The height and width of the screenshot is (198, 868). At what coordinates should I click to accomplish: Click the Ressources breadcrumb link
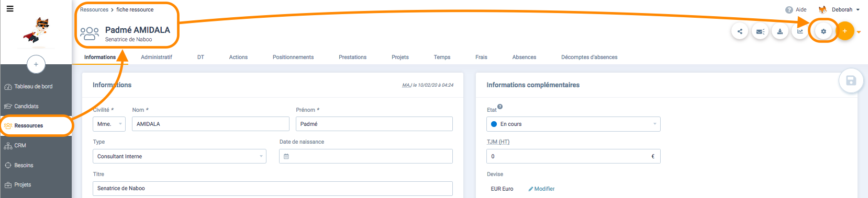[94, 9]
